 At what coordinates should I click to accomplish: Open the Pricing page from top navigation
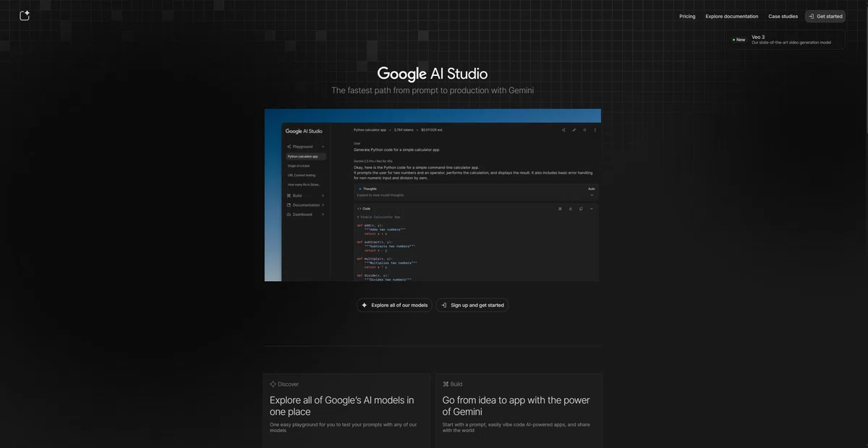tap(687, 16)
